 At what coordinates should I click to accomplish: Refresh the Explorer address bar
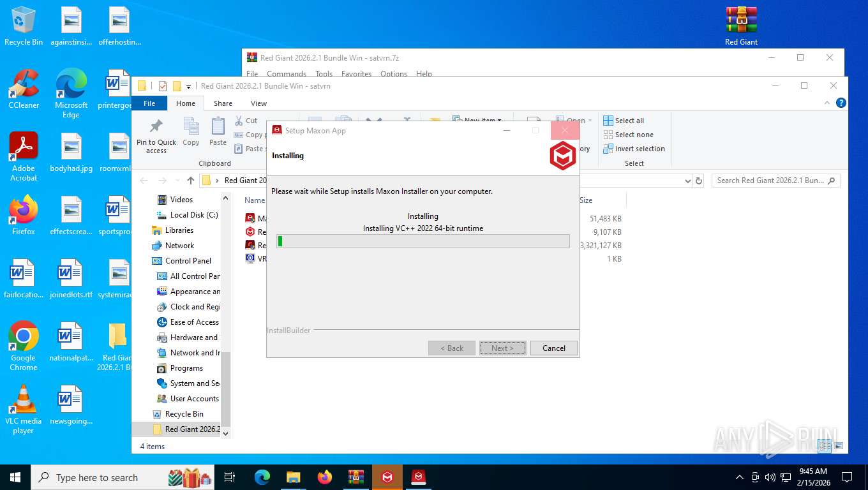point(699,181)
